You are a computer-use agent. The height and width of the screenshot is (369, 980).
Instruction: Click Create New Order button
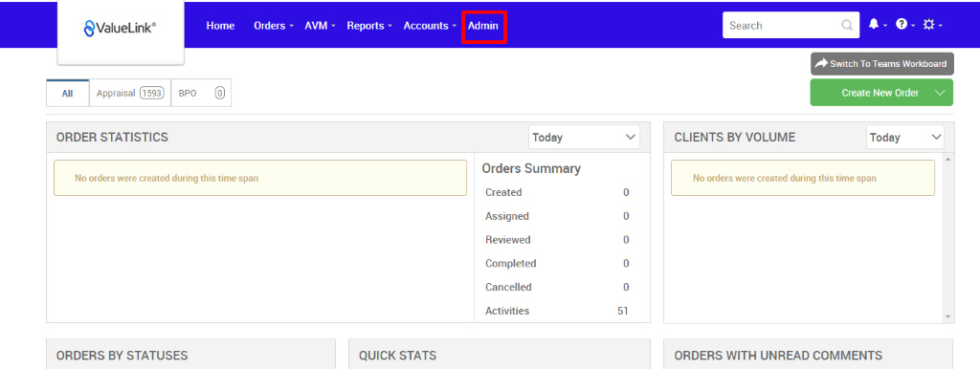tap(880, 93)
